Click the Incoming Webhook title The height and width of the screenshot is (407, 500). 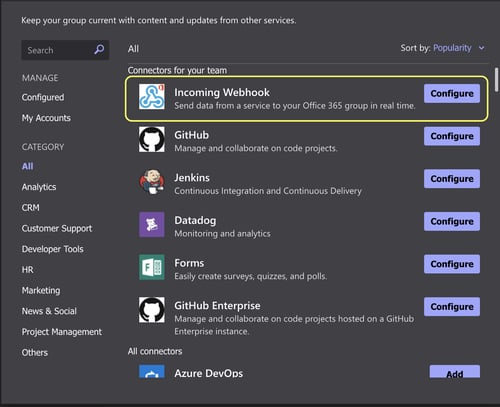[x=222, y=92]
